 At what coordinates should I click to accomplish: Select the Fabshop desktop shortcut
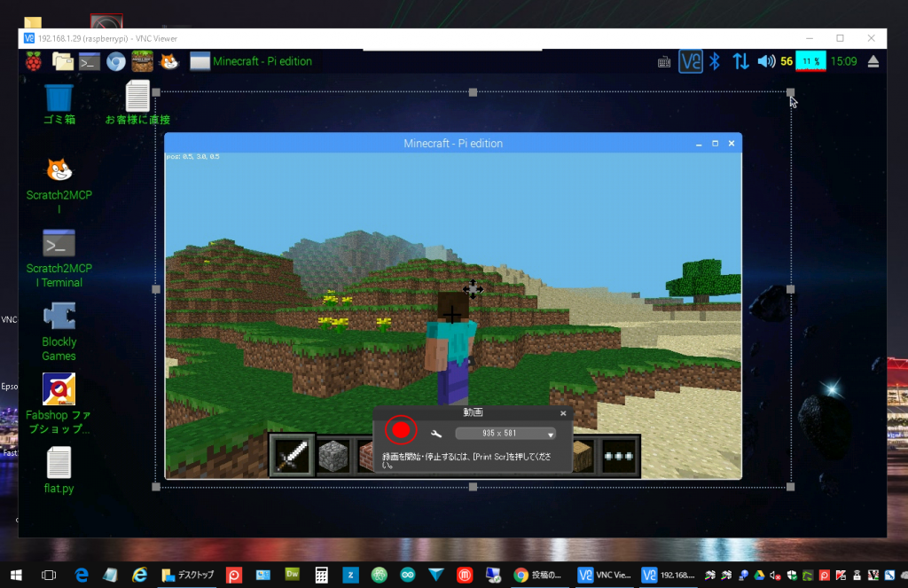(x=59, y=404)
